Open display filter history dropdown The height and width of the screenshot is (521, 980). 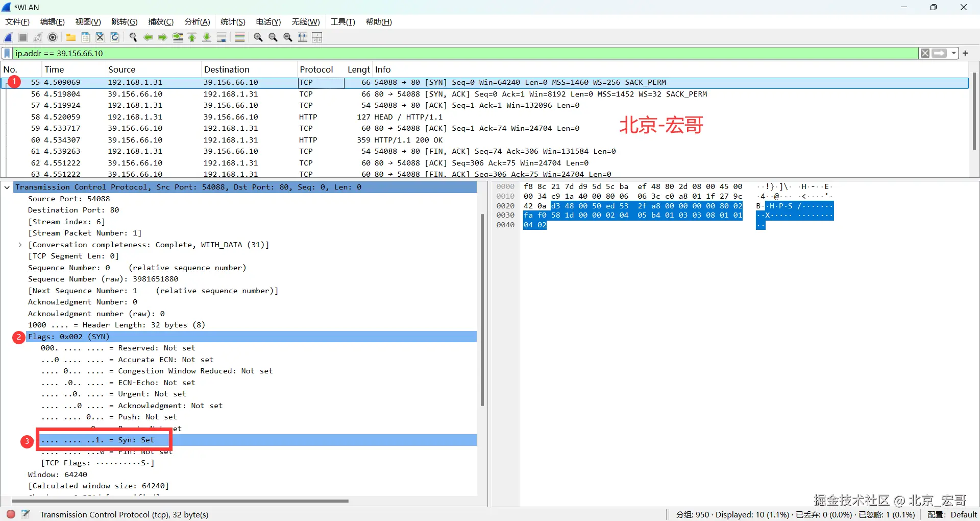953,53
